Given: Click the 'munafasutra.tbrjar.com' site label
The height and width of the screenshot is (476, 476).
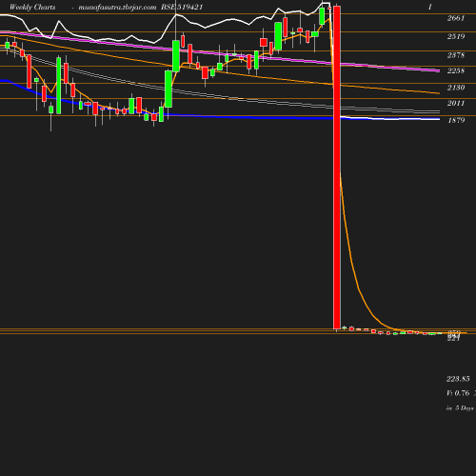Looking at the screenshot, I should [117, 7].
